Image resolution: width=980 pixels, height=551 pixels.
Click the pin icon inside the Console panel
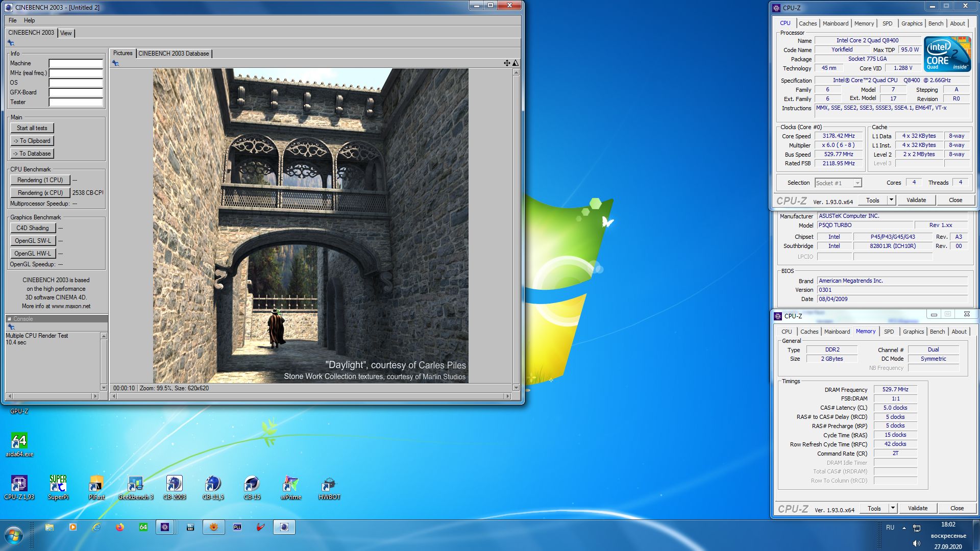click(11, 327)
